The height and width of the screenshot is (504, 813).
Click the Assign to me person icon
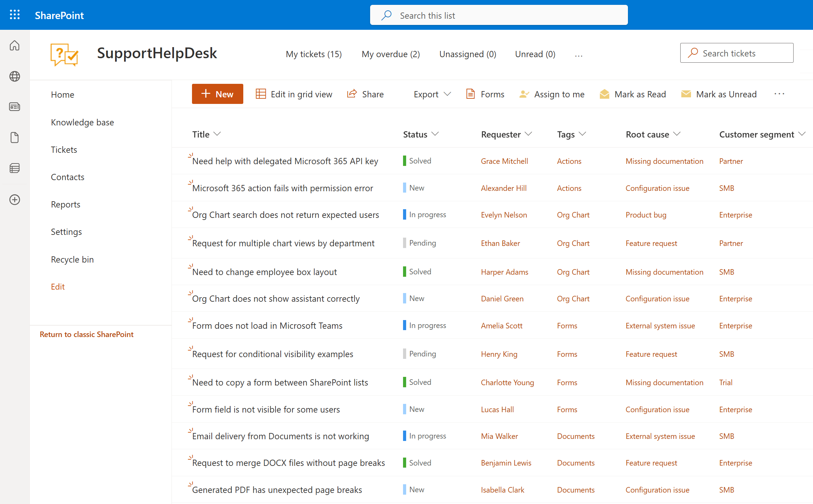524,94
